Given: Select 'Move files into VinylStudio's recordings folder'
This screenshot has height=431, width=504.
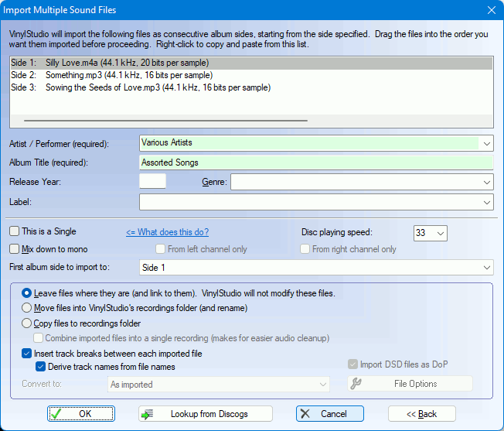Looking at the screenshot, I should (26, 308).
